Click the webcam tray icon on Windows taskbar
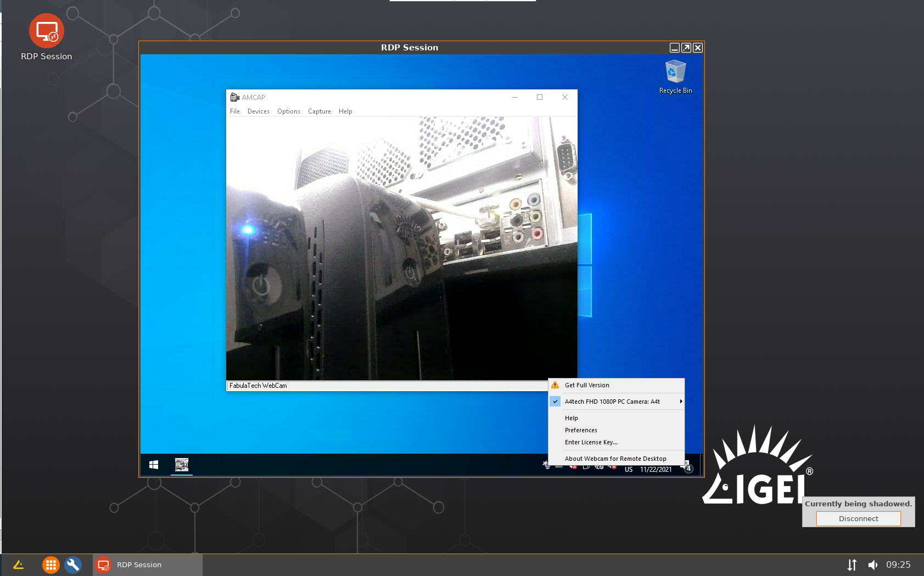 click(547, 465)
